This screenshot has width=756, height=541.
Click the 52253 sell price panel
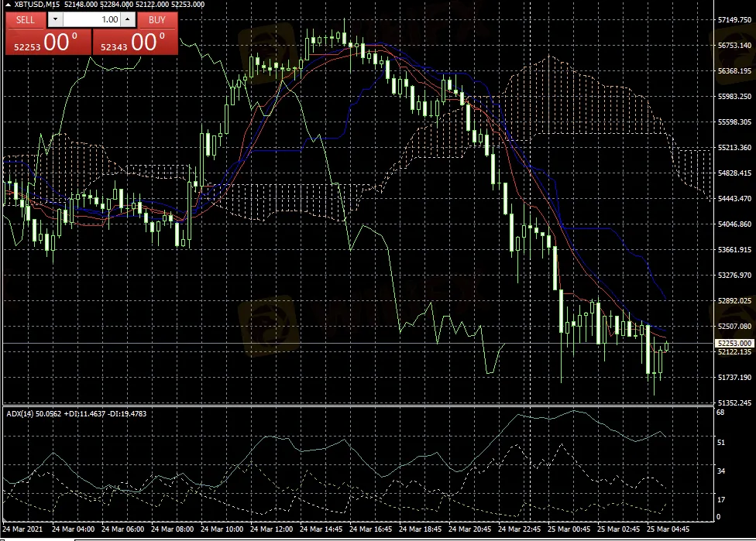(48, 42)
